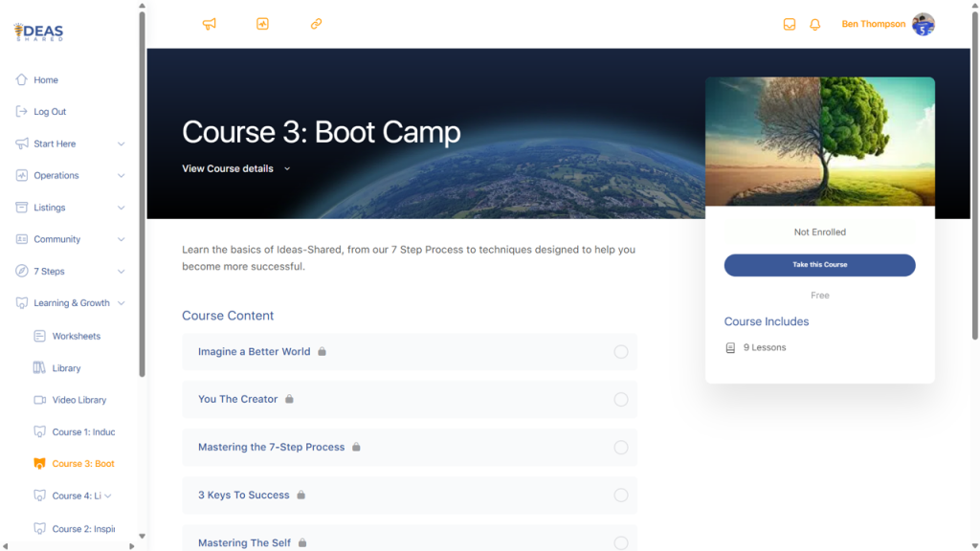Click the Course 2 sidebar icon
This screenshot has width=980, height=551.
[x=39, y=528]
